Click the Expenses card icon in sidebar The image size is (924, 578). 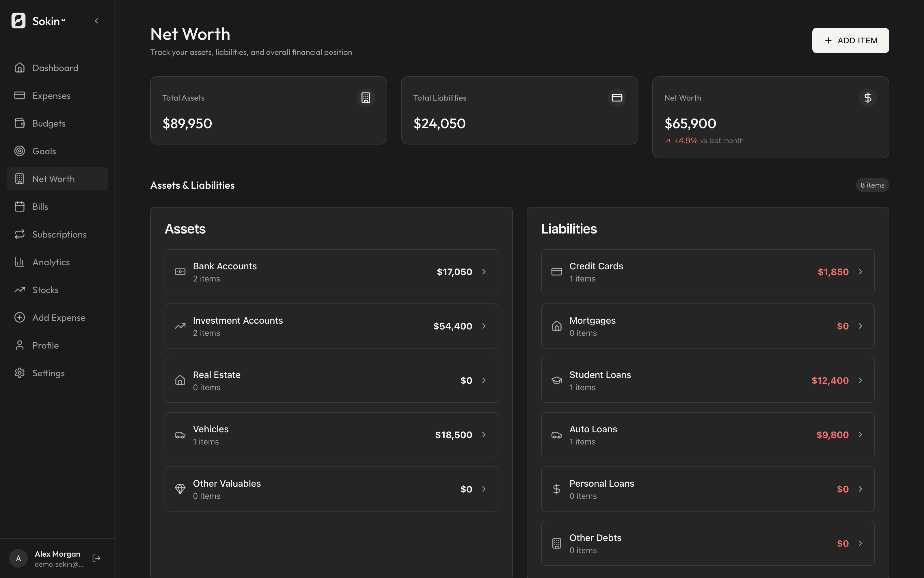tap(19, 96)
